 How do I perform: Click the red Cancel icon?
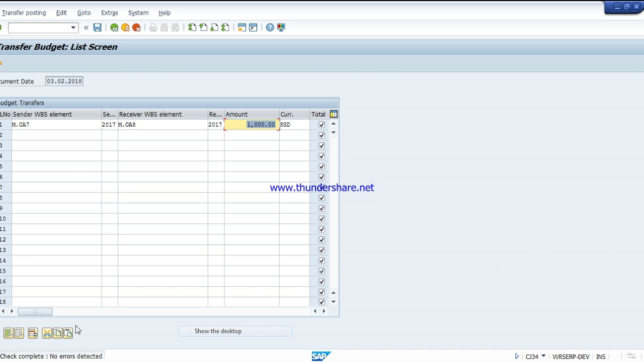click(136, 28)
